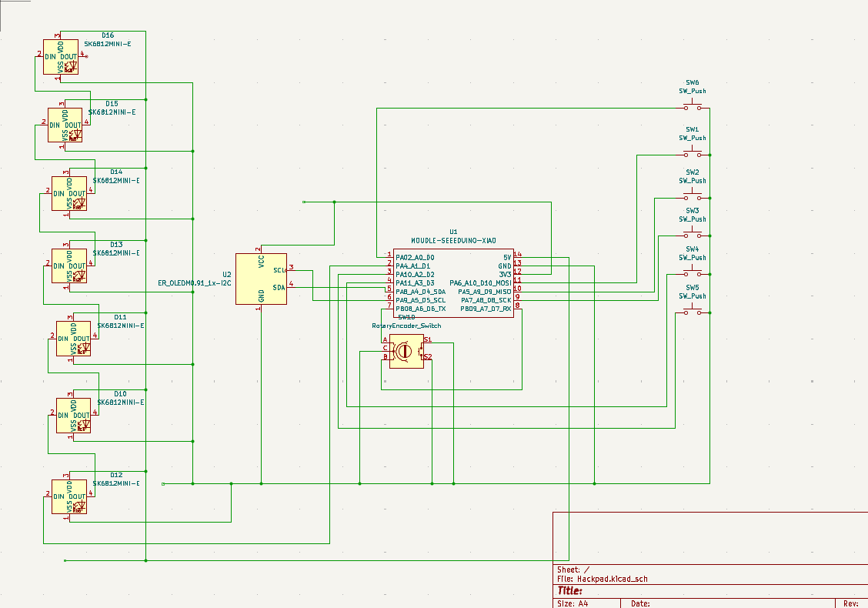This screenshot has width=868, height=608.
Task: Click the D16 reference label
Action: coord(108,35)
